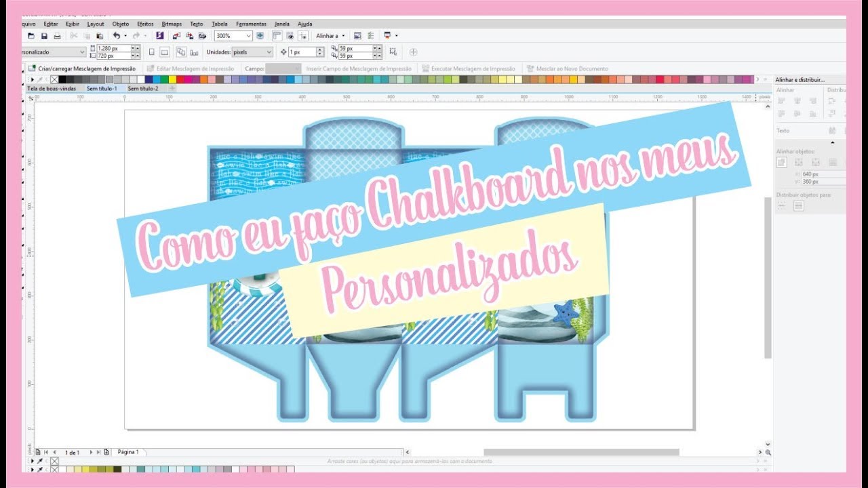
Task: Click the vertical scrollbar thumb
Action: 768,278
